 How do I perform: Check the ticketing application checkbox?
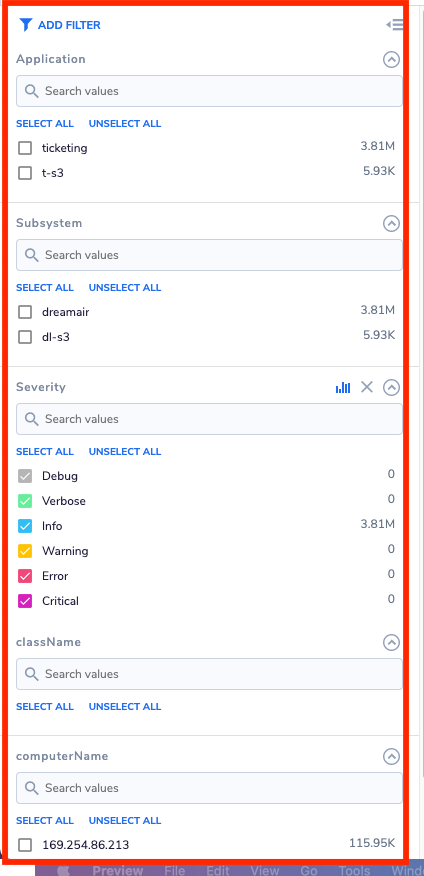(x=25, y=148)
